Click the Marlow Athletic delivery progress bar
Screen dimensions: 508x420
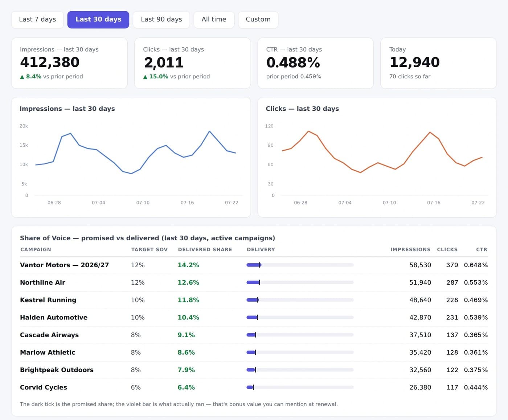pos(300,352)
